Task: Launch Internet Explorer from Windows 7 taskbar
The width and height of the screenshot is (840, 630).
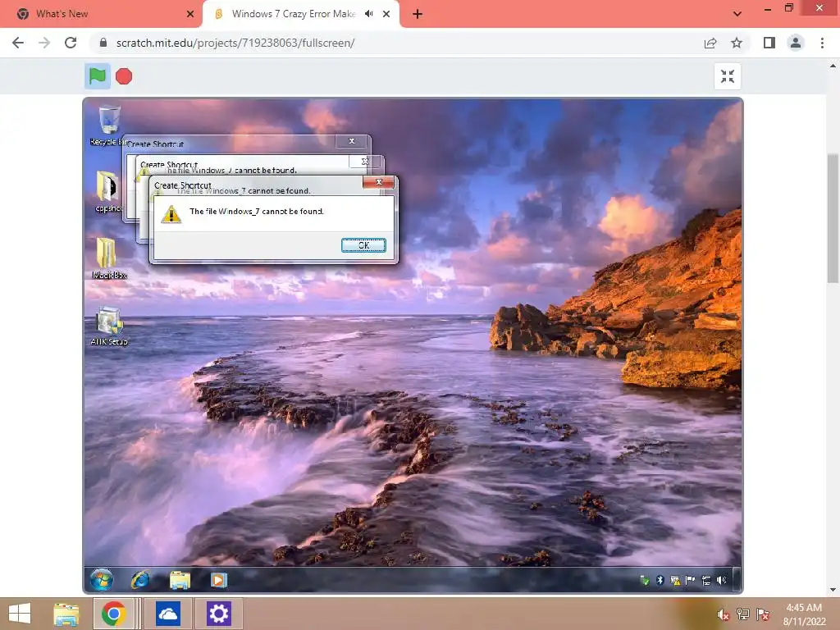Action: [140, 580]
